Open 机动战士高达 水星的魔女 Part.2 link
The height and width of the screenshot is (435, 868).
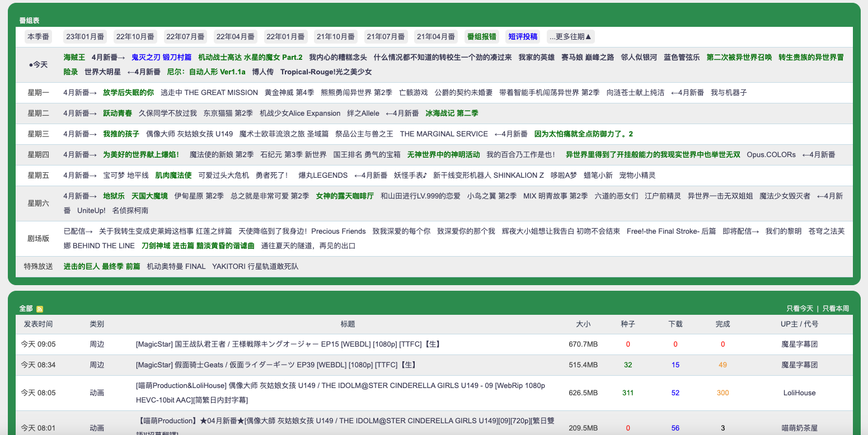[x=250, y=58]
